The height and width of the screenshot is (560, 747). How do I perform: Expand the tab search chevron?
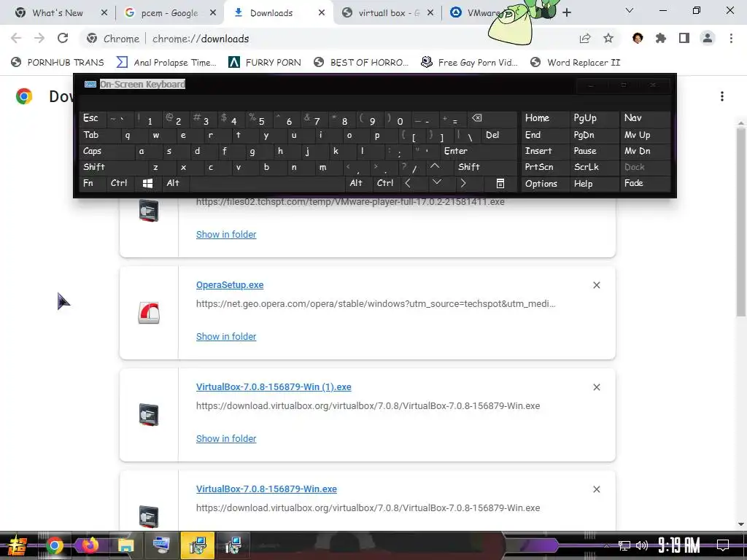click(x=630, y=10)
